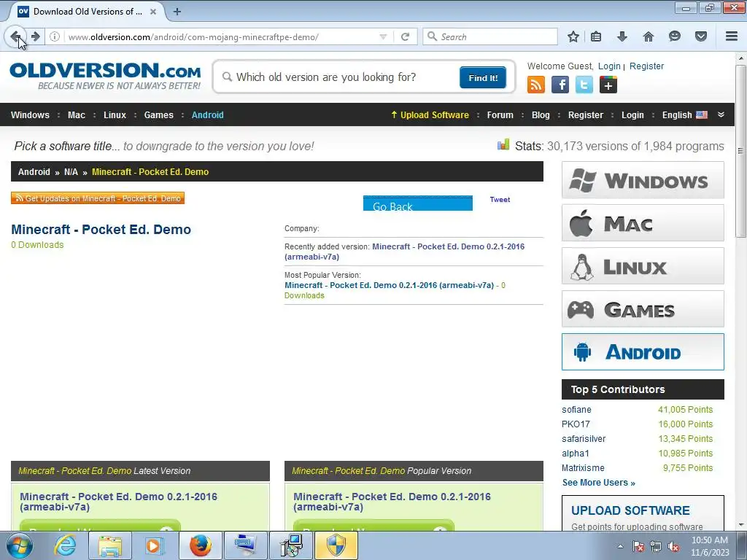Open Recently added version Minecraft link
747x560 pixels.
[x=404, y=252]
